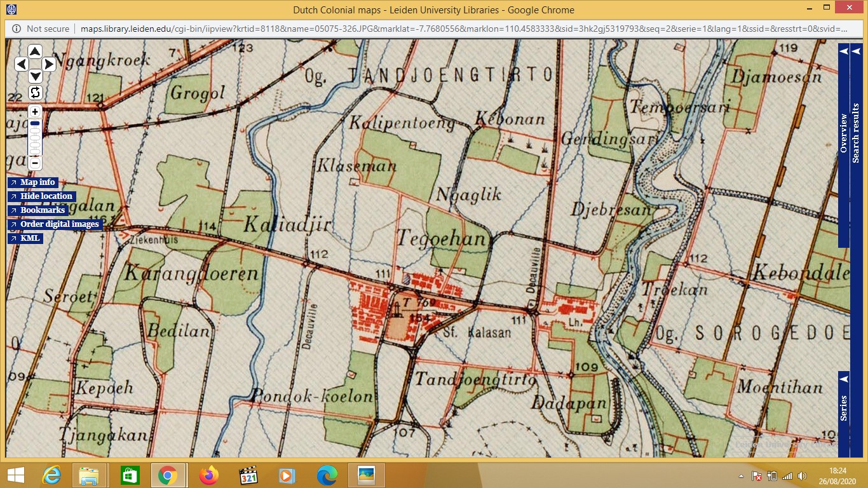868x488 pixels.
Task: Set zoom to the lowest slider step
Action: 35,152
